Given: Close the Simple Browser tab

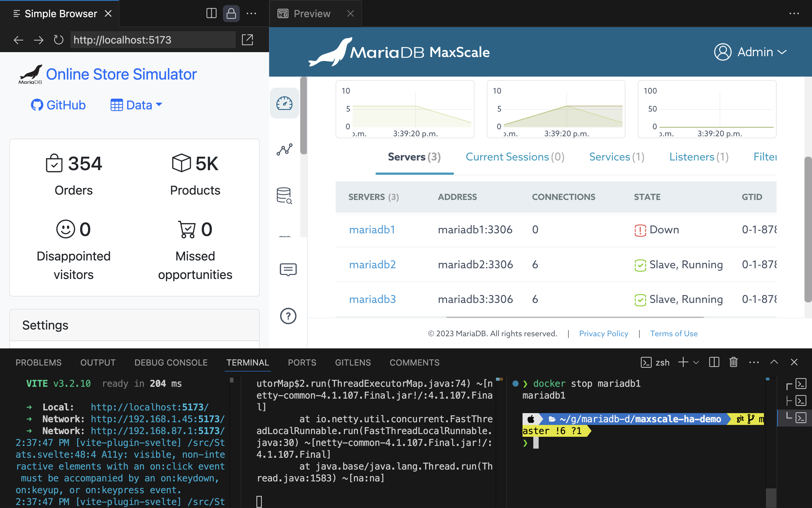Looking at the screenshot, I should tap(108, 13).
